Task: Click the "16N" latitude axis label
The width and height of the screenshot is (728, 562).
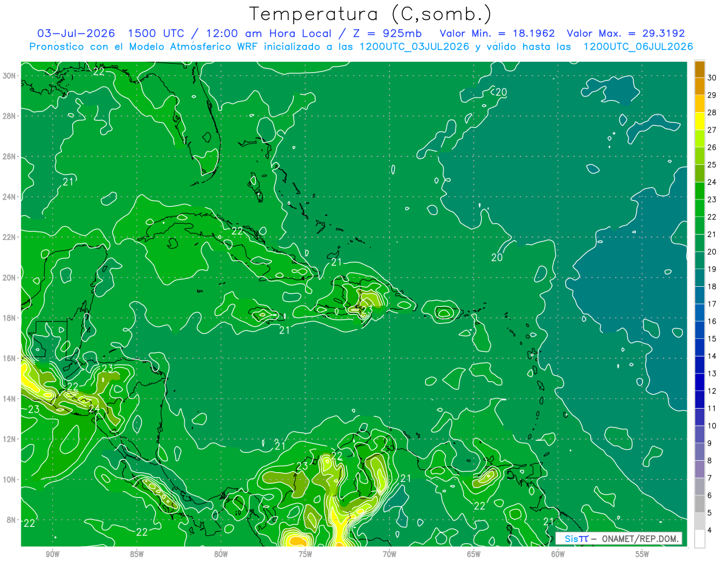Action: (9, 358)
